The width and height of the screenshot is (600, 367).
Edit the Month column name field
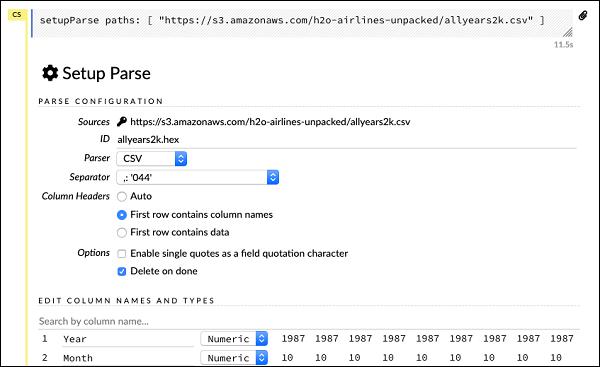[128, 358]
